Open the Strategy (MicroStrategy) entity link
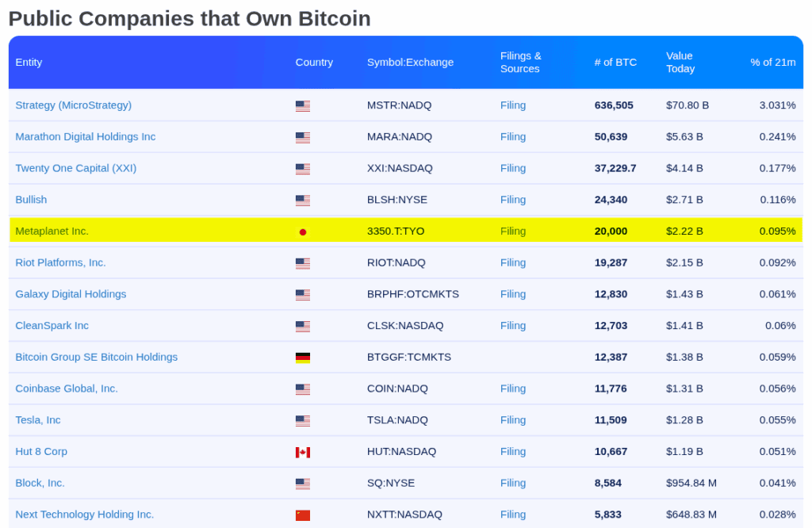The width and height of the screenshot is (812, 528). tap(74, 105)
